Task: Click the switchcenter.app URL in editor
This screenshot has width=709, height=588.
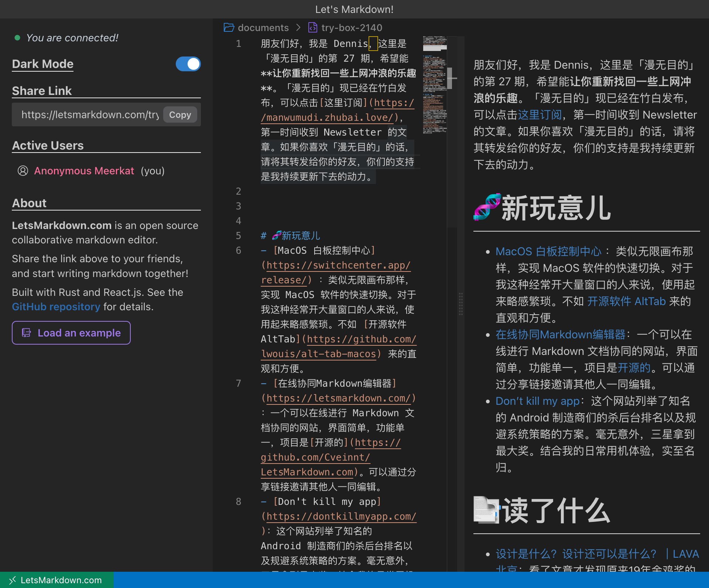Action: (x=338, y=265)
